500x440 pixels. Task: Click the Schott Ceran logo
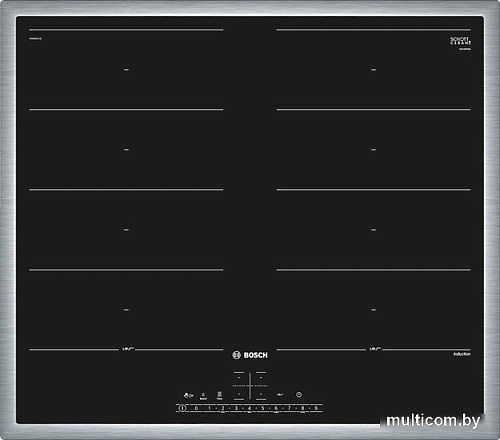point(461,42)
